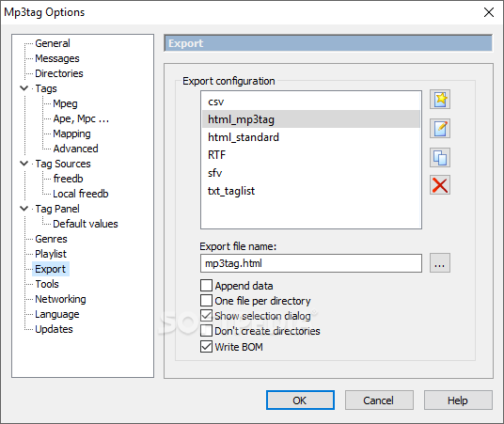The height and width of the screenshot is (424, 504).
Task: Collapse the Tags tree node
Action: (x=24, y=88)
